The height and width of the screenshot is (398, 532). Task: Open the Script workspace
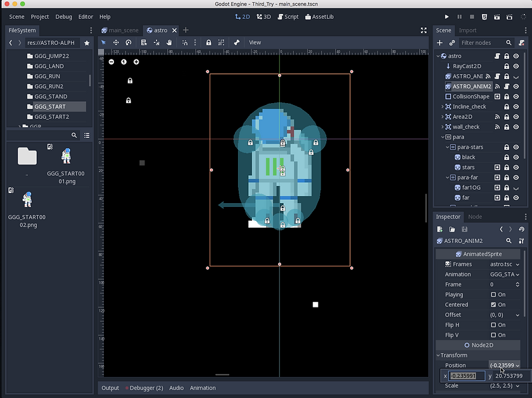[x=288, y=16]
